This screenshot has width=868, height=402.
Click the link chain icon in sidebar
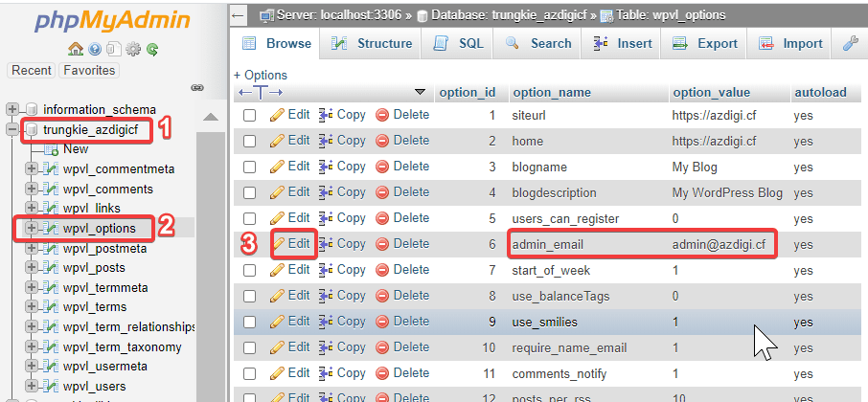click(x=197, y=87)
